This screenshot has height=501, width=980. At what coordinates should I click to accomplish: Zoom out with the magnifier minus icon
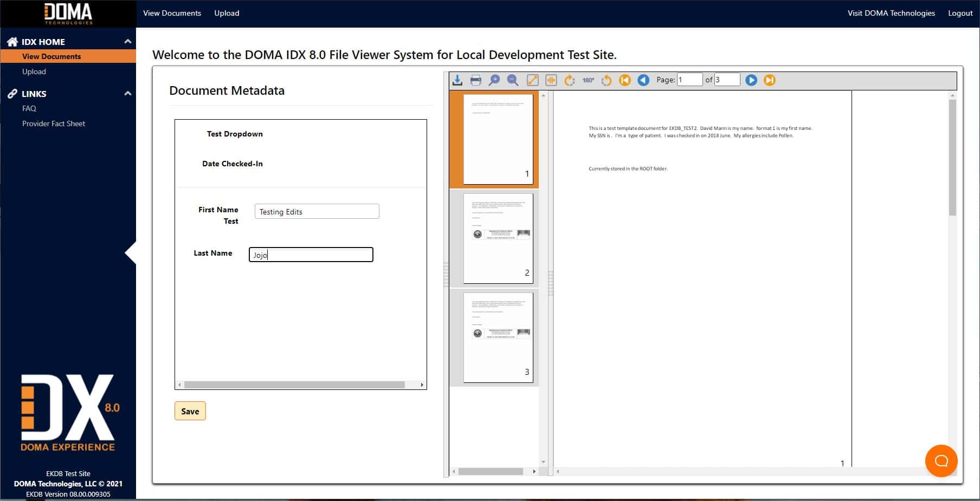(513, 80)
